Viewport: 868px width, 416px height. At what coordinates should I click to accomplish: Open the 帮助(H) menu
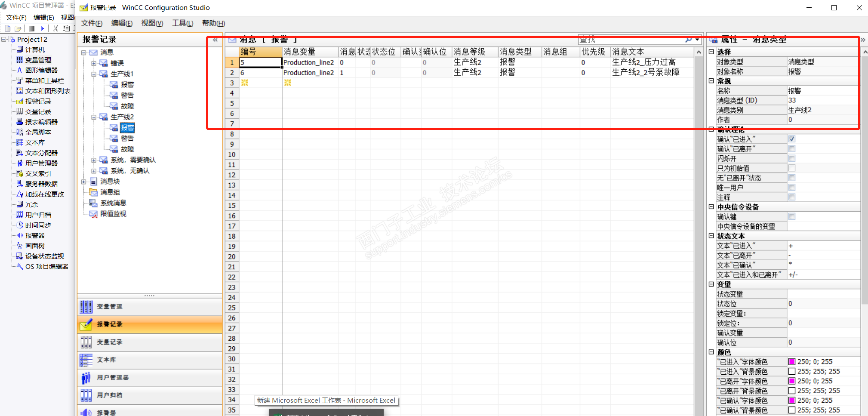[x=213, y=23]
